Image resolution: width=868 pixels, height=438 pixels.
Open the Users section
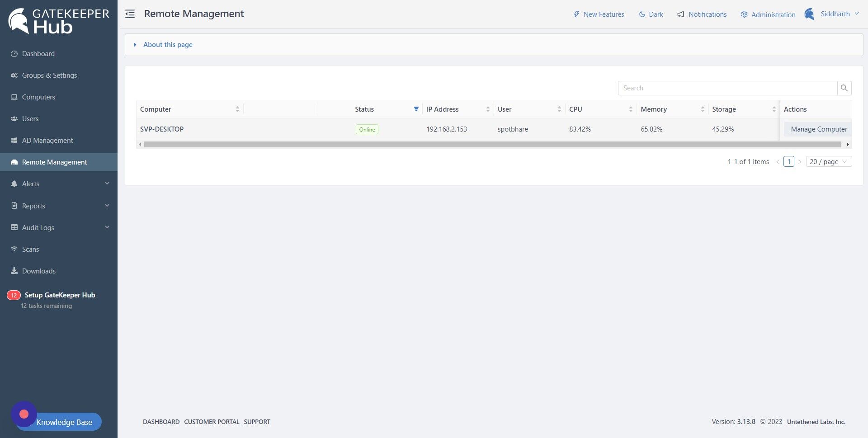click(30, 118)
